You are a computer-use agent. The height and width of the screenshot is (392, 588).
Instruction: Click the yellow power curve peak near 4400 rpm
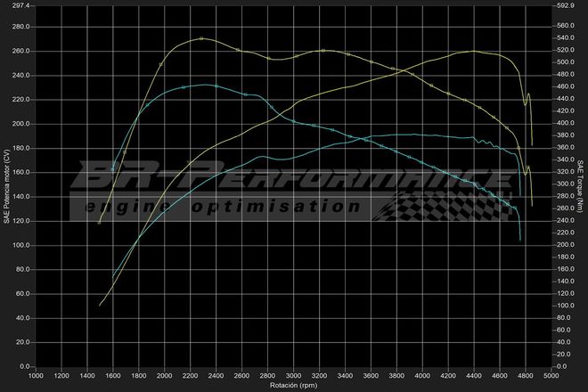pos(473,52)
